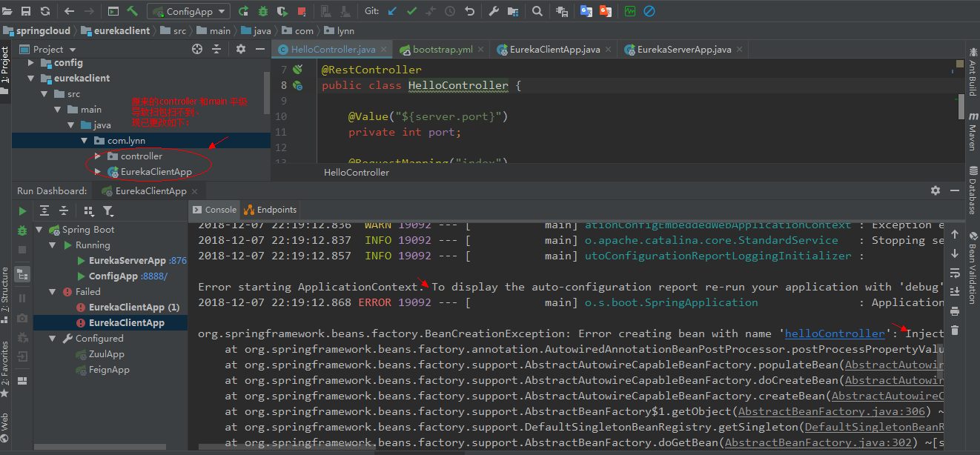Click lynn in the breadcrumb bar
The height and width of the screenshot is (455, 980).
(x=345, y=31)
